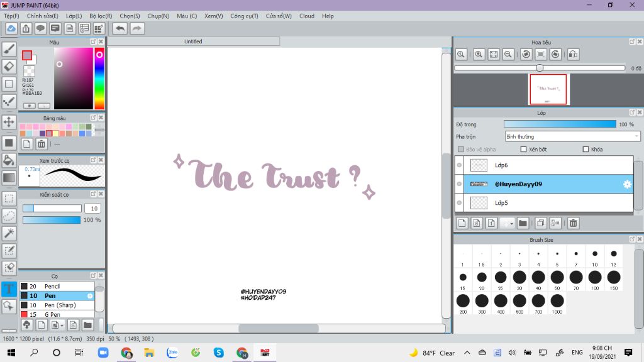The height and width of the screenshot is (362, 644).
Task: Click the cloud save toolbar icon
Action: 11,28
